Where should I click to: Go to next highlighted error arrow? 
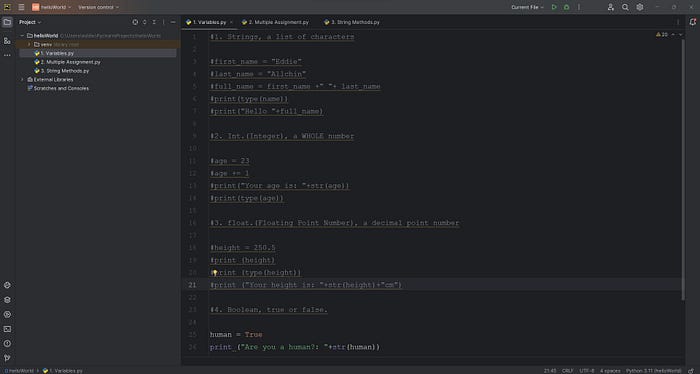pyautogui.click(x=680, y=34)
